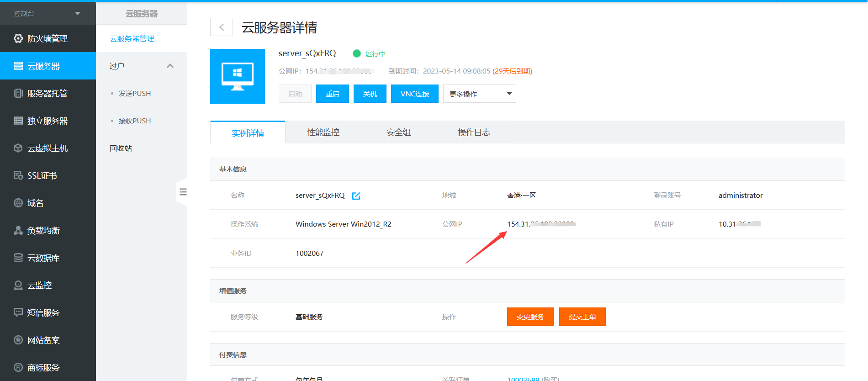Click the 商标服务 registered icon
868x381 pixels.
point(18,367)
